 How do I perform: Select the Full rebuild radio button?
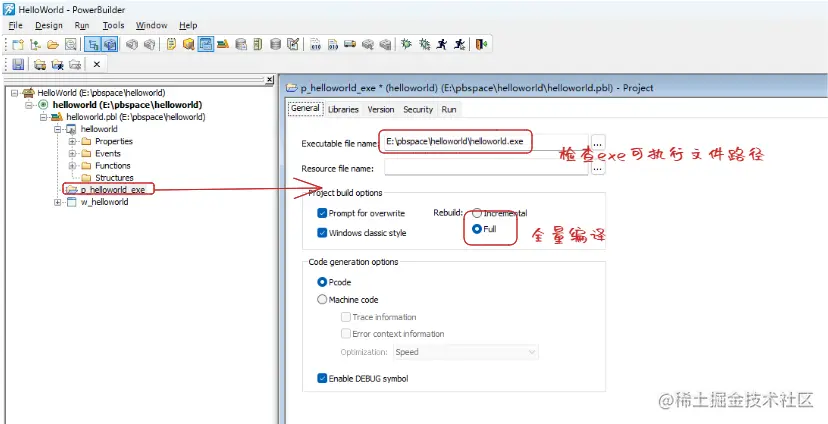[x=477, y=229]
